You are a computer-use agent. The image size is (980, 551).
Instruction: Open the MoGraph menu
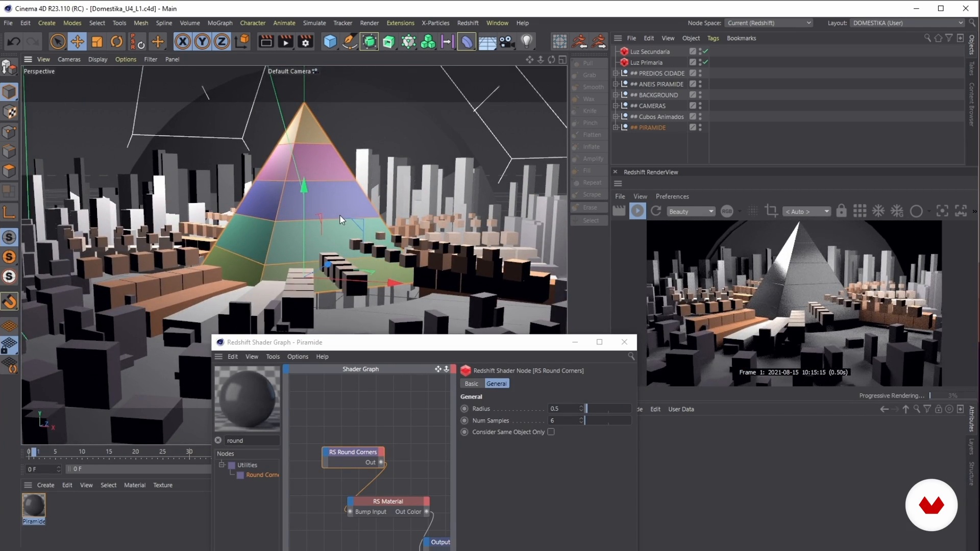[220, 23]
